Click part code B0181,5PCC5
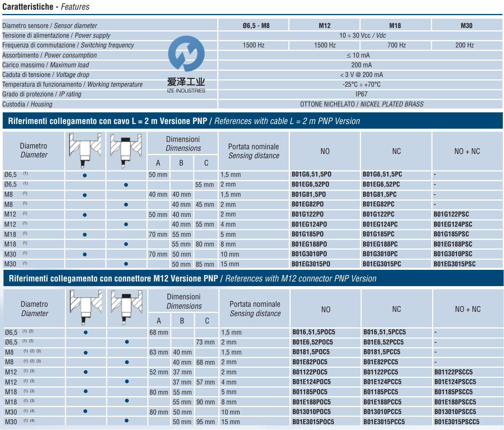 click(x=382, y=352)
